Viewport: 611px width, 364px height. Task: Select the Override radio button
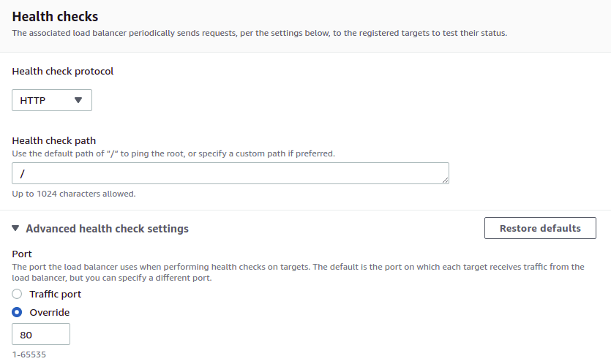[17, 312]
